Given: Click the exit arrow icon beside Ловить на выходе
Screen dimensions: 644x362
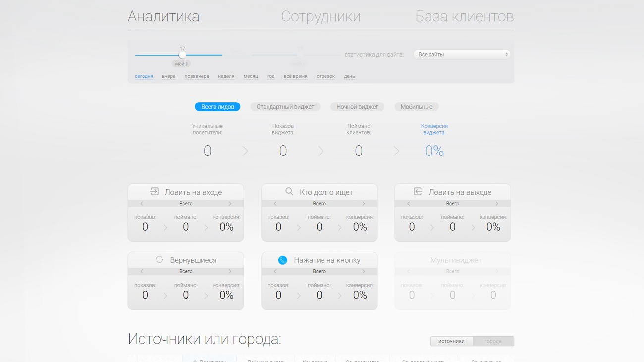Looking at the screenshot, I should tap(418, 192).
